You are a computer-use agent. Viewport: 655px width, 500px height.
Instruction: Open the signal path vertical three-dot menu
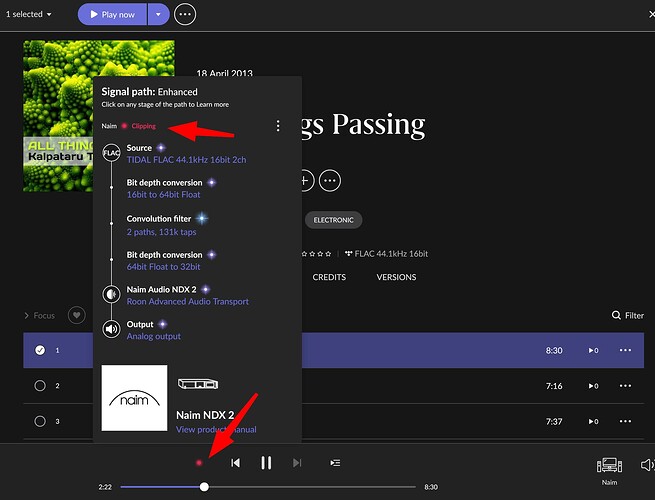(x=278, y=126)
